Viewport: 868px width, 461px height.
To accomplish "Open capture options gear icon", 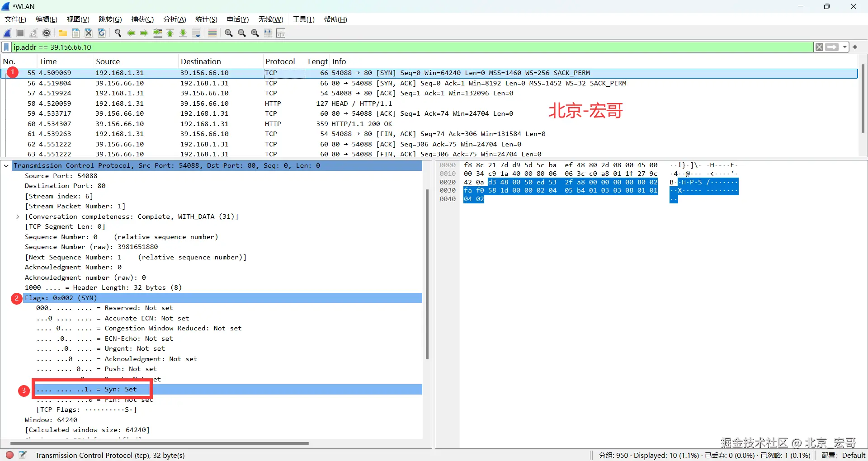I will coord(47,33).
